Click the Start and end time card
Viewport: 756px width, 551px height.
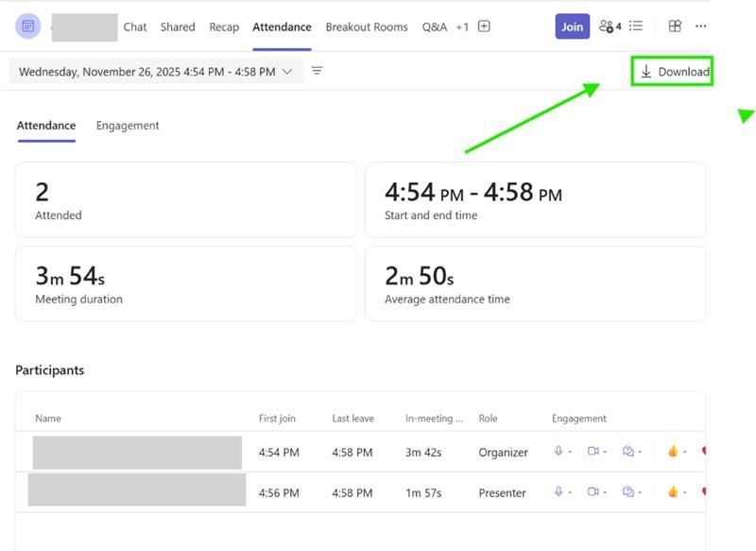[536, 199]
